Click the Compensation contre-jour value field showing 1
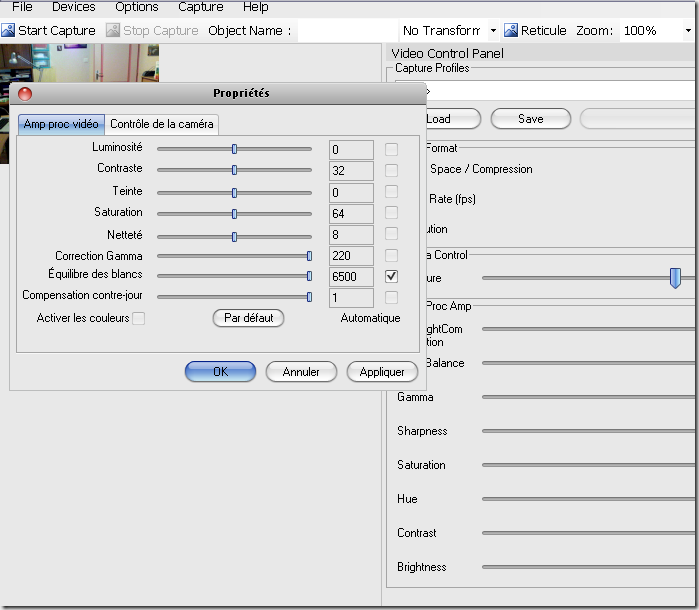 coord(351,297)
